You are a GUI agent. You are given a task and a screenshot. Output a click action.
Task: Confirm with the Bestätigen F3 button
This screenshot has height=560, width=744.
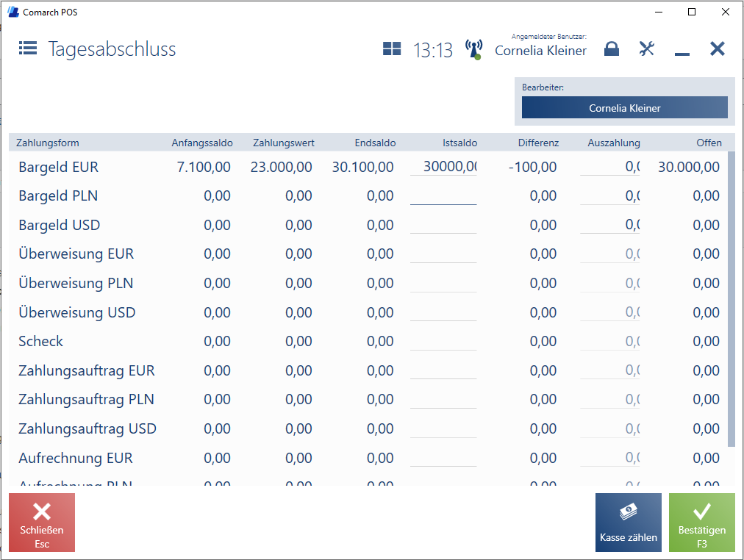coord(702,523)
